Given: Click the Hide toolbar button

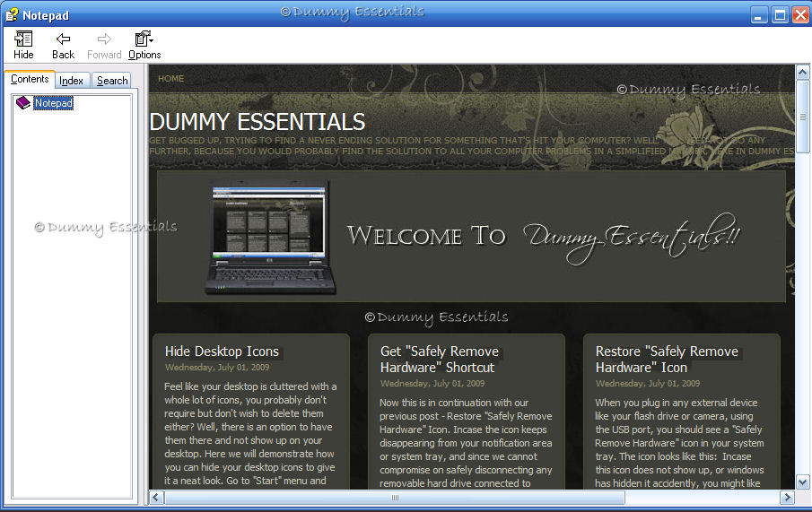Looking at the screenshot, I should [23, 45].
